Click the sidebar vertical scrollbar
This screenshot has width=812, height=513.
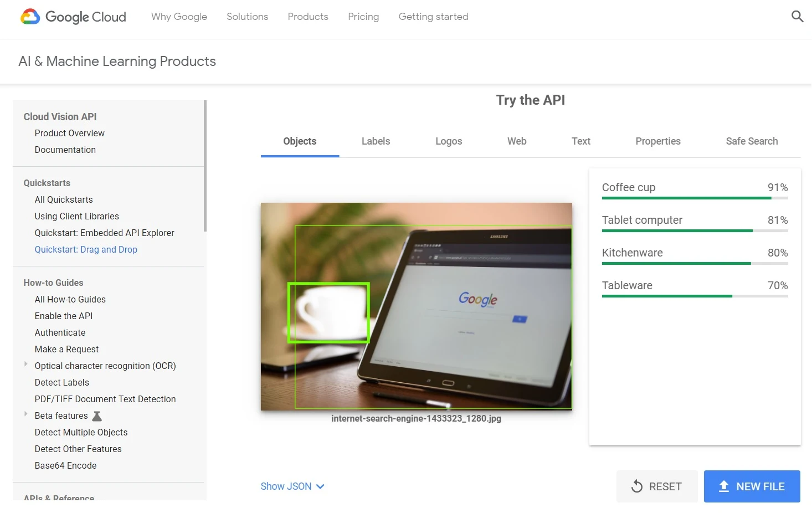[205, 166]
